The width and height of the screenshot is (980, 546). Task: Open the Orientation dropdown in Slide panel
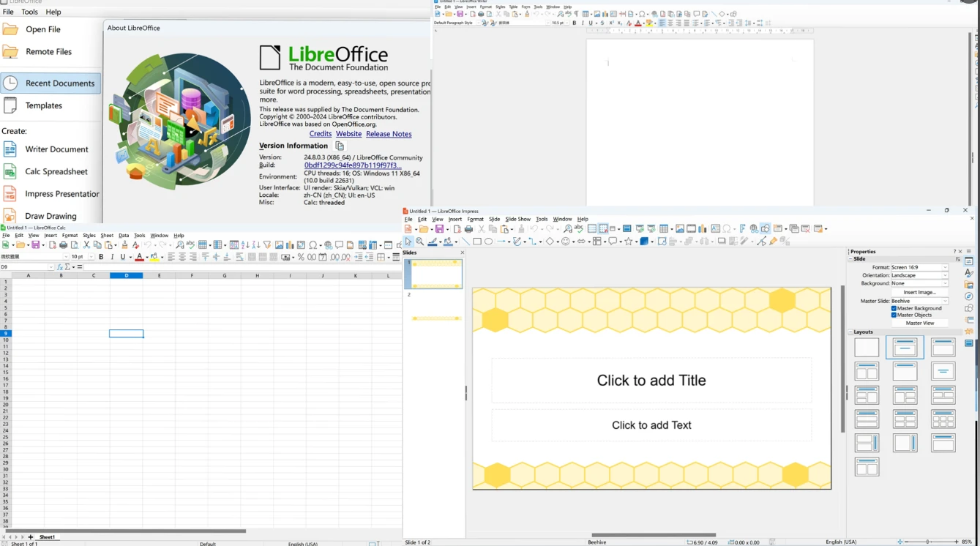[945, 275]
